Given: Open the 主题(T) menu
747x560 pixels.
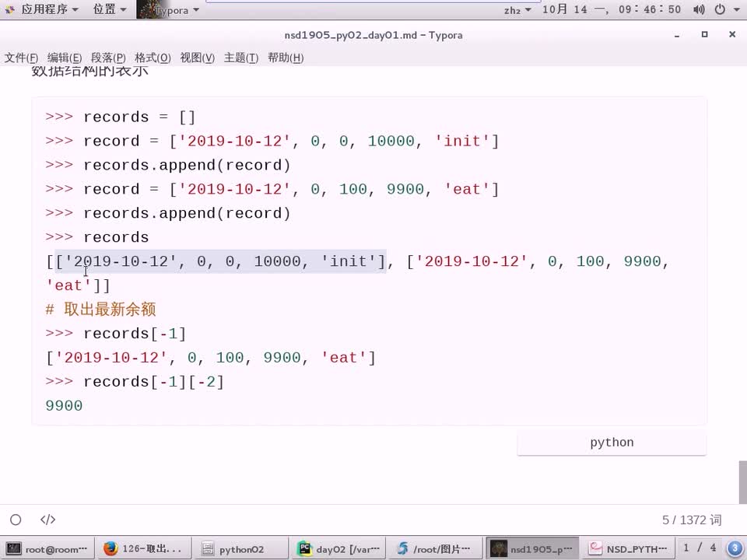Looking at the screenshot, I should pos(241,58).
